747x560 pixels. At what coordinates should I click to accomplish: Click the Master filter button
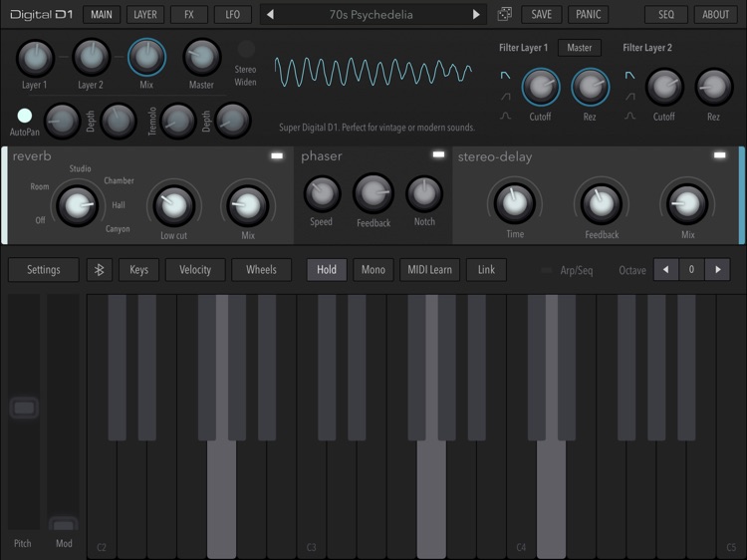point(580,48)
